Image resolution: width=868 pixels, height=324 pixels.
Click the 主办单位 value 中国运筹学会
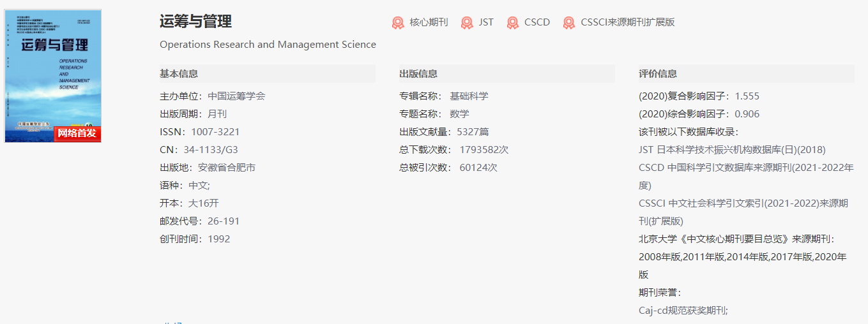[236, 96]
